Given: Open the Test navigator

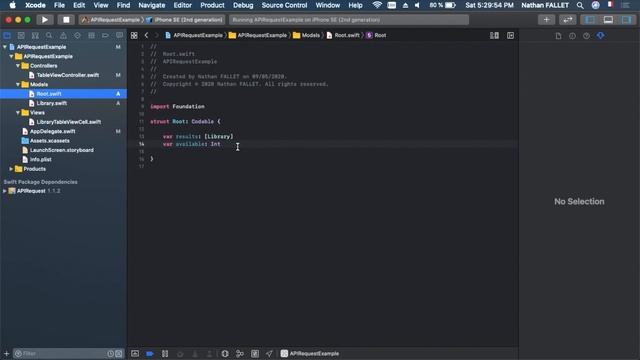Looking at the screenshot, I should point(77,36).
